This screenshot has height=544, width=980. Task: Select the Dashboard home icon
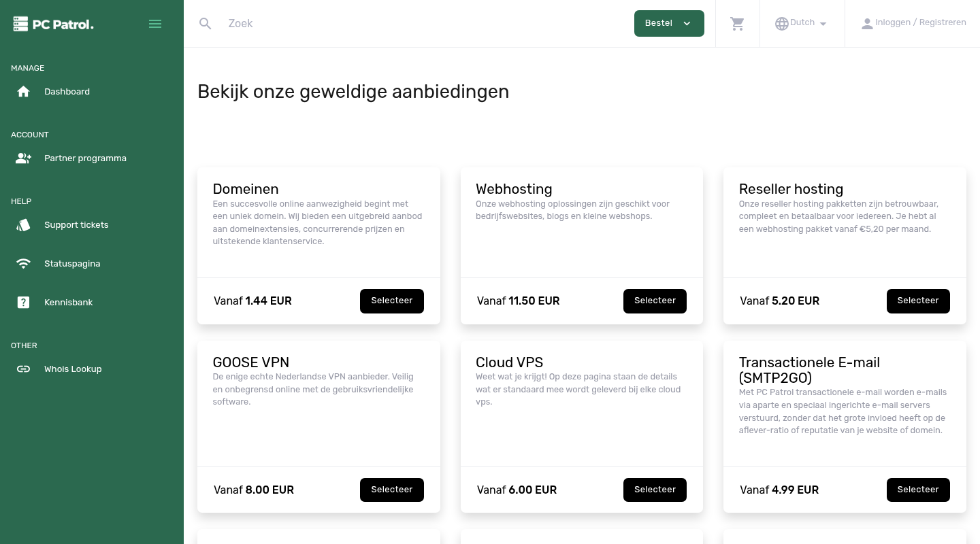click(23, 91)
